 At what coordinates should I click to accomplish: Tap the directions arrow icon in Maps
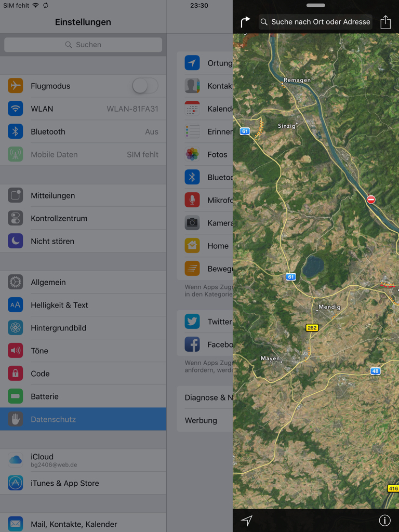point(245,22)
